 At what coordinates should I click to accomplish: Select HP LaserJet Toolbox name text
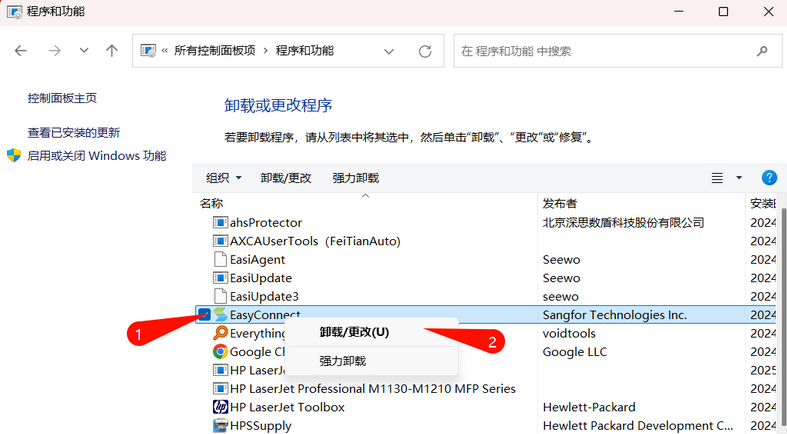pyautogui.click(x=287, y=407)
